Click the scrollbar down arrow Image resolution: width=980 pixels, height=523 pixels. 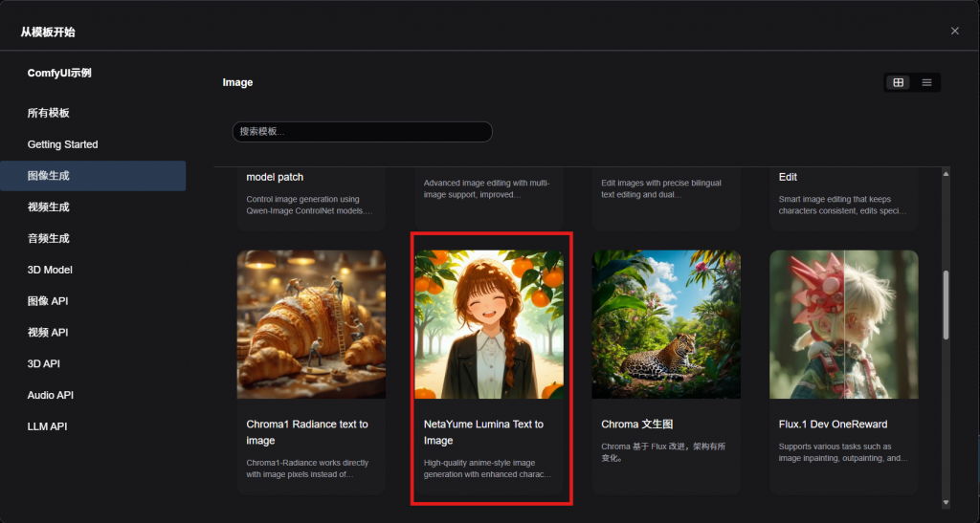click(946, 501)
